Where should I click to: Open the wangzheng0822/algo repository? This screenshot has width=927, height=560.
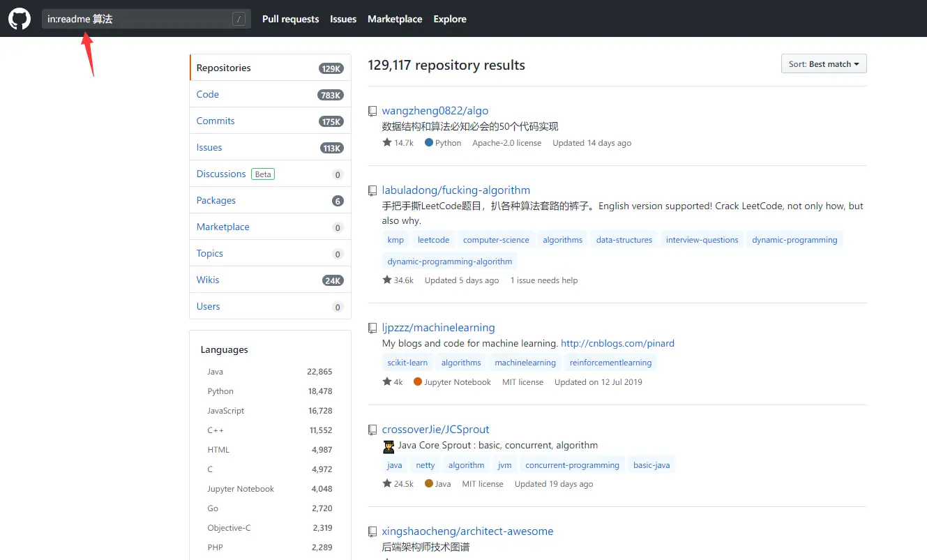coord(435,111)
